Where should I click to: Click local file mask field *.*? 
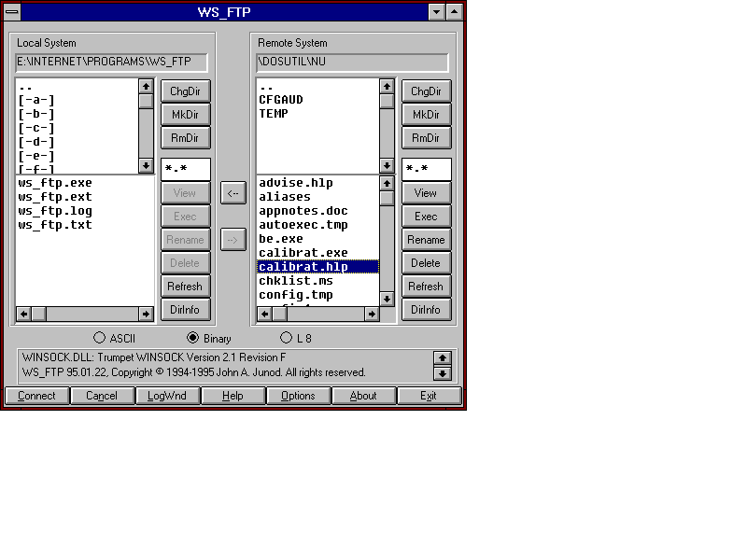click(x=185, y=169)
